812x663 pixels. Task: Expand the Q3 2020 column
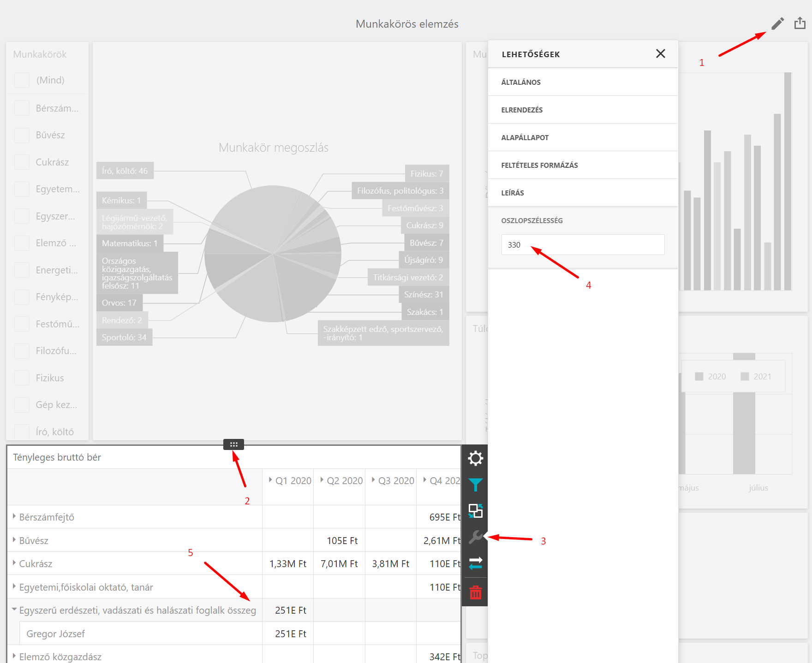coord(373,480)
